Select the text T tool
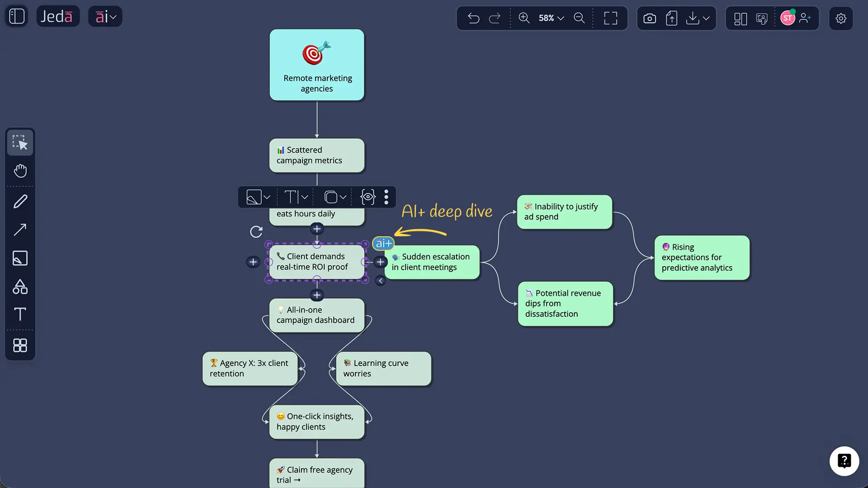The height and width of the screenshot is (488, 868). [20, 314]
